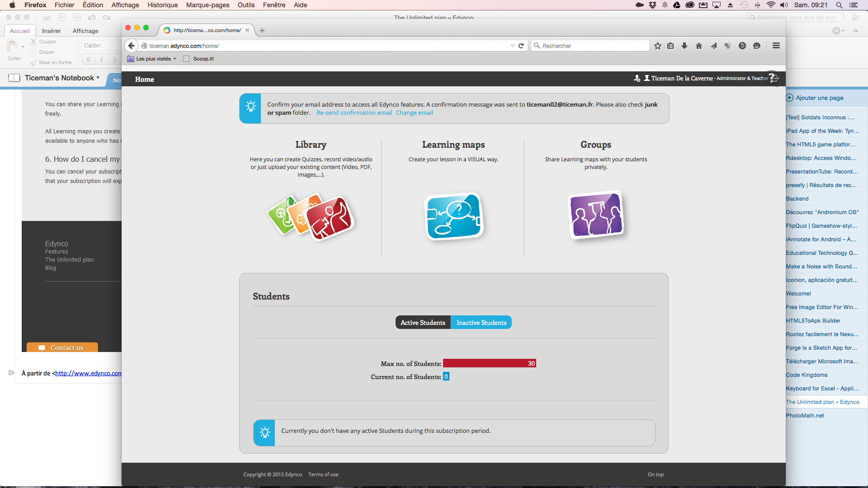Screen dimensions: 868x488
Task: Click the red Max no. of Students bar
Action: [x=490, y=363]
